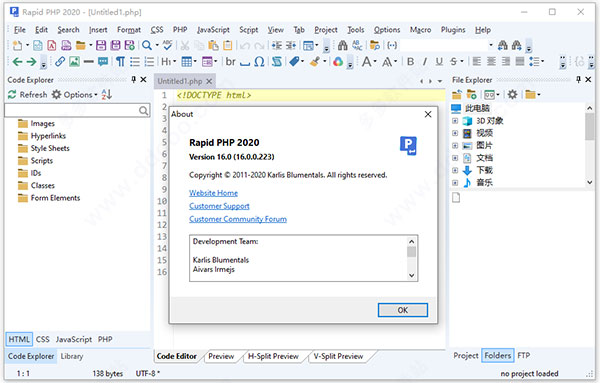Open file using the folder icon
600x383 pixels.
[x=80, y=46]
